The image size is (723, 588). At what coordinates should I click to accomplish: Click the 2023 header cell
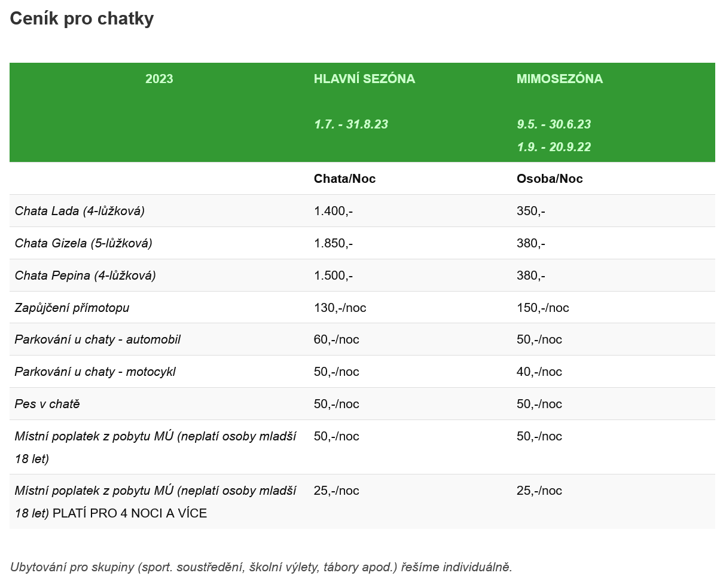tap(159, 79)
